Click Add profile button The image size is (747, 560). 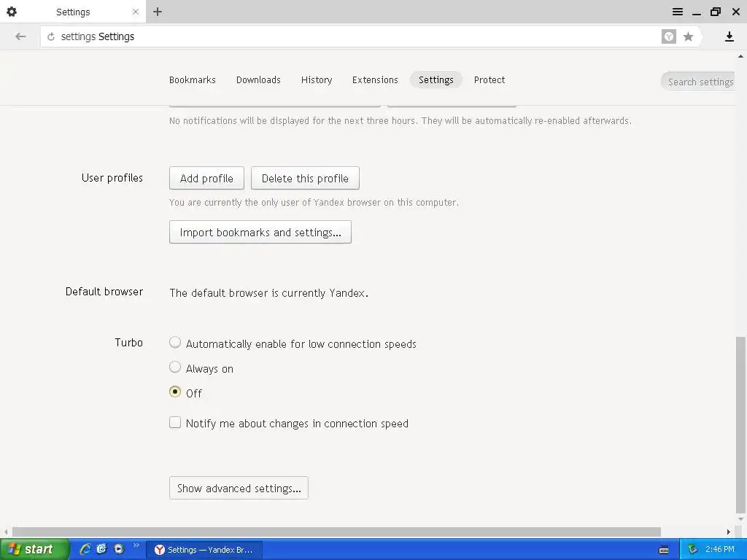(206, 178)
